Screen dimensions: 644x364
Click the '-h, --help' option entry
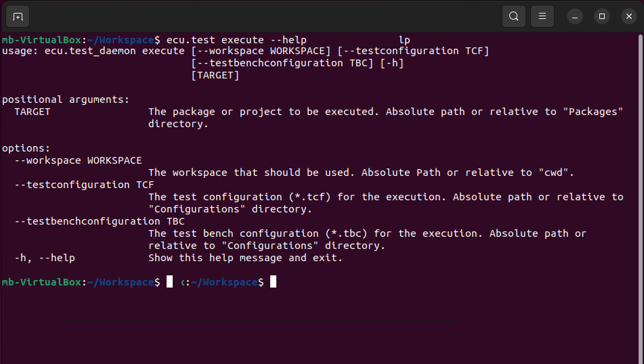45,258
